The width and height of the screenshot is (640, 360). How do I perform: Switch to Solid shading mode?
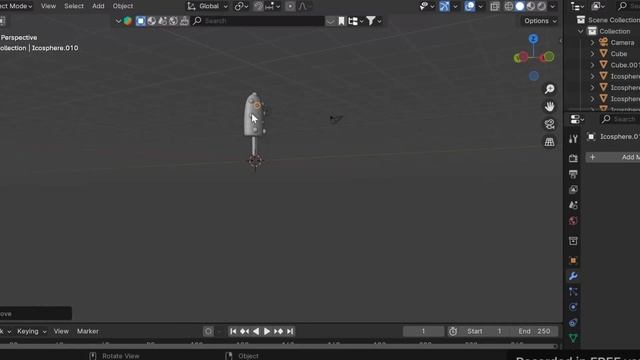520,6
